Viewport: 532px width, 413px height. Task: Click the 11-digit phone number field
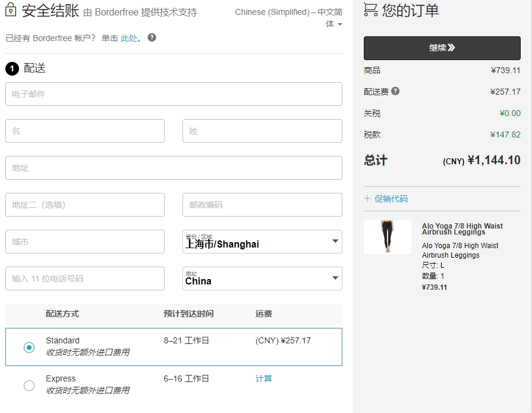(85, 279)
